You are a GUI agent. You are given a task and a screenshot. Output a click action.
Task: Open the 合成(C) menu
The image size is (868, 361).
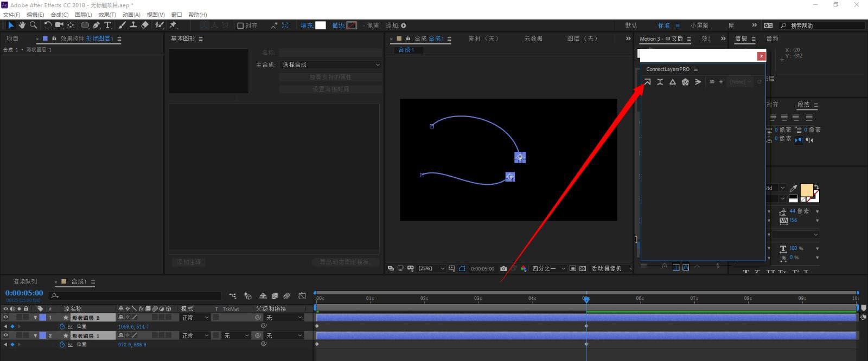[59, 15]
